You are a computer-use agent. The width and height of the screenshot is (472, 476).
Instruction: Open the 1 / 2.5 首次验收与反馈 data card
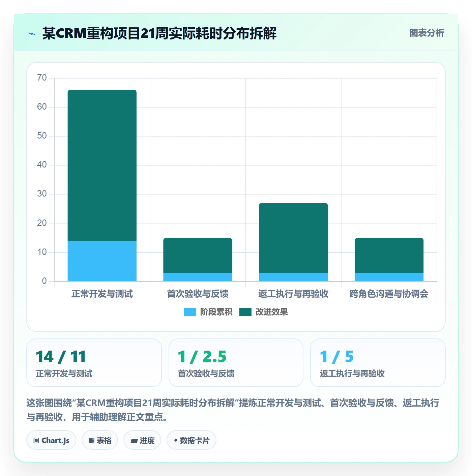click(x=236, y=363)
